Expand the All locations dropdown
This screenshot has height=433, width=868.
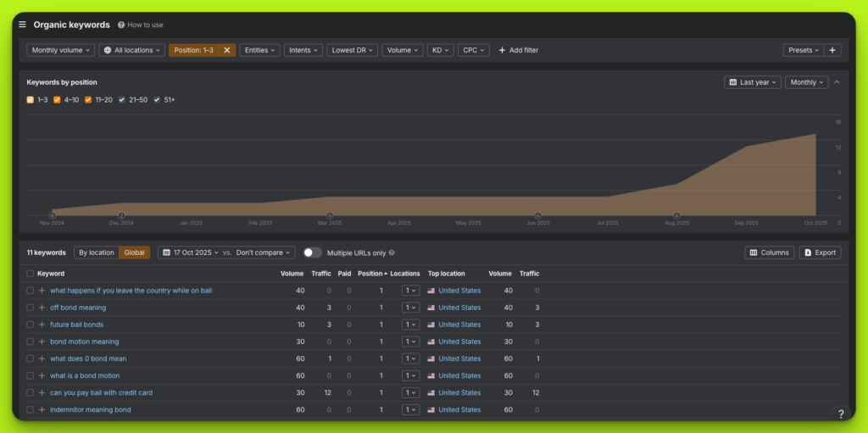click(132, 50)
